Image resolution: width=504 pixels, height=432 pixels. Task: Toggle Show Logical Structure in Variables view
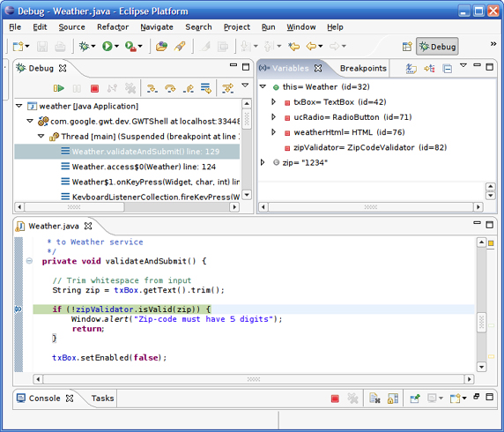coord(429,69)
